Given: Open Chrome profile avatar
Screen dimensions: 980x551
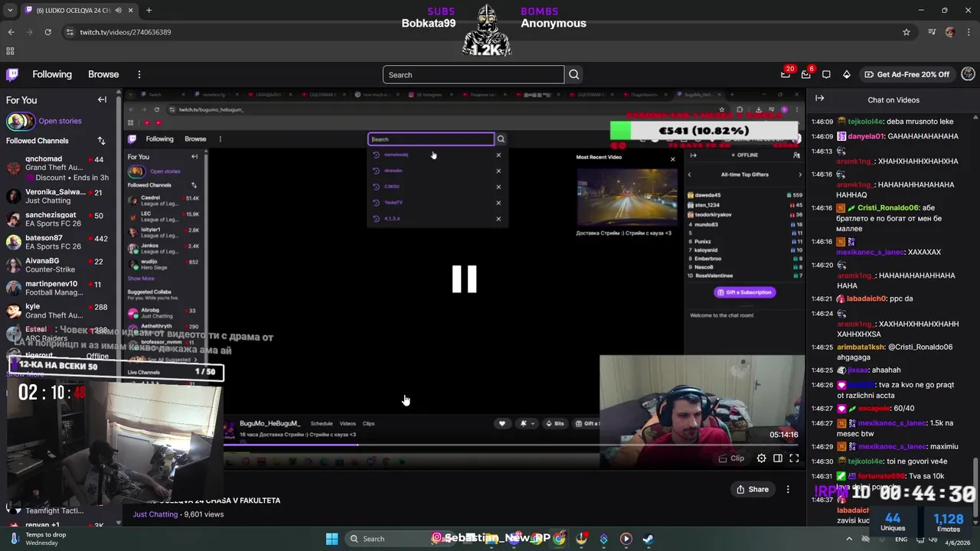Looking at the screenshot, I should point(950,32).
